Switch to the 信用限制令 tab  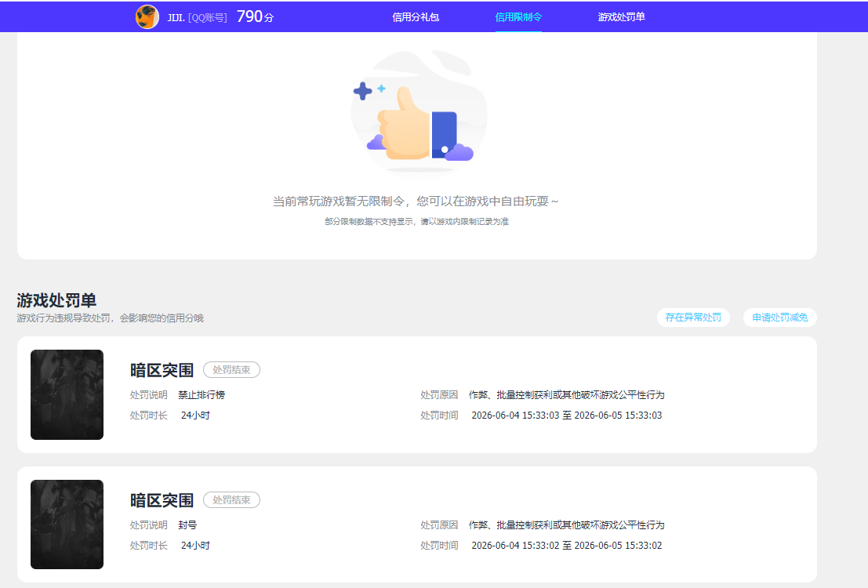point(518,17)
